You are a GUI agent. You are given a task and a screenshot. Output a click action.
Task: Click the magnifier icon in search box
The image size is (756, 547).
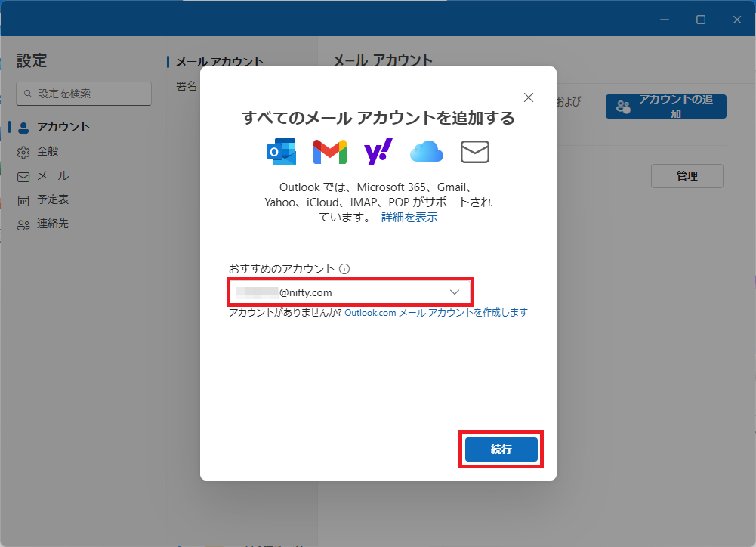[28, 94]
